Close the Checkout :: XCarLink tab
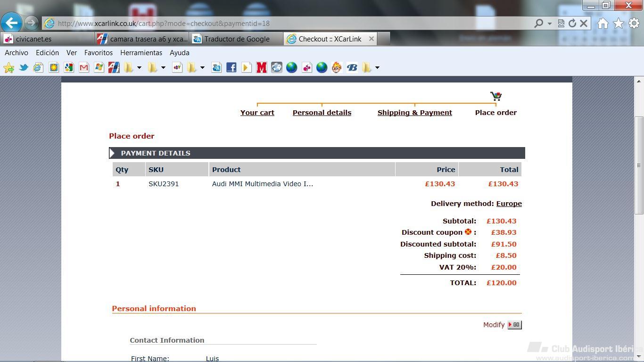 (371, 39)
